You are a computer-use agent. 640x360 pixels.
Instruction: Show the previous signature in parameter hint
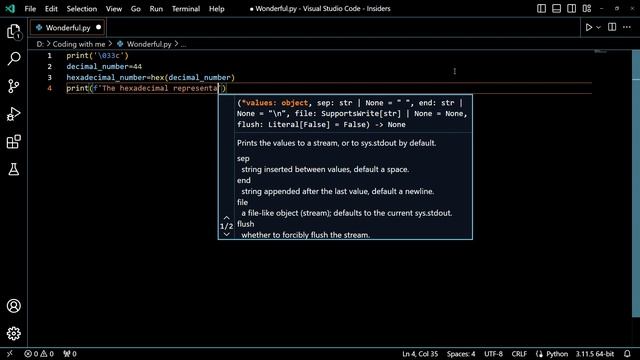pyautogui.click(x=227, y=218)
